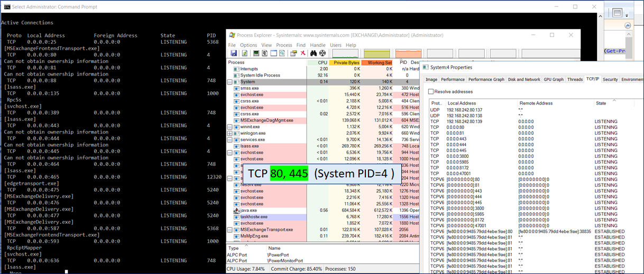Collapse the services.exe tree node
The height and width of the screenshot is (274, 644).
pos(230,139)
